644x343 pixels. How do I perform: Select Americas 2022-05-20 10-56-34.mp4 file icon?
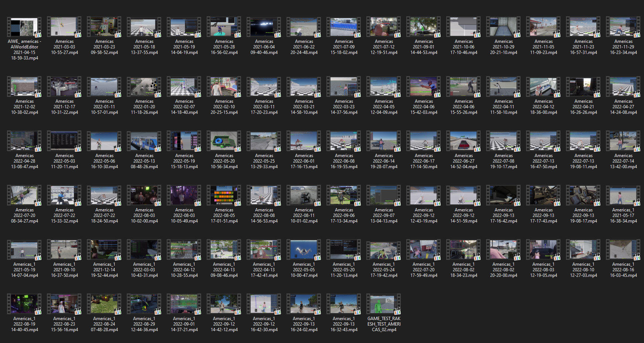224,141
